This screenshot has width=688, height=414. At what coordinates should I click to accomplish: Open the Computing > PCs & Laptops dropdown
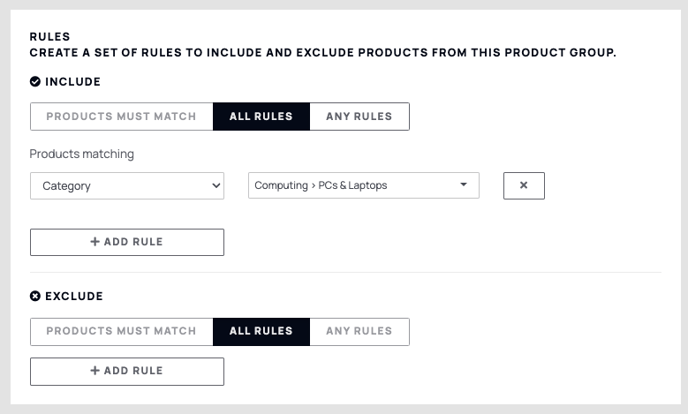[x=364, y=186]
